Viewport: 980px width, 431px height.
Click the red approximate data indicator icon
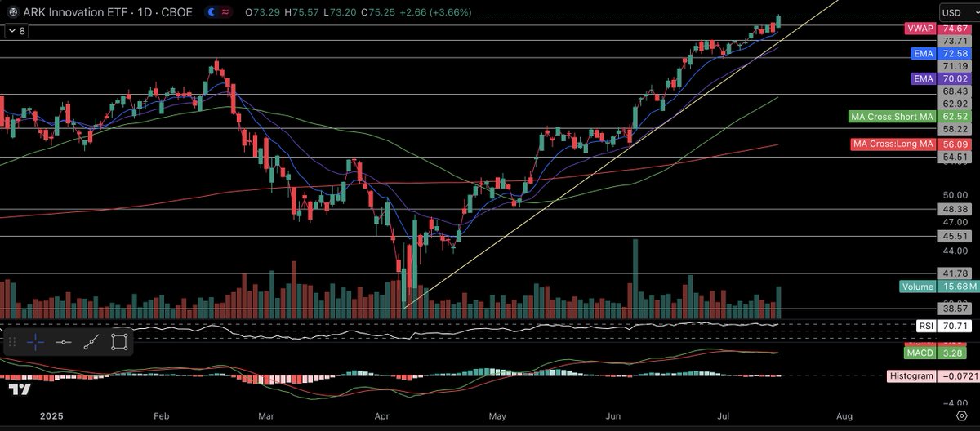(x=225, y=12)
